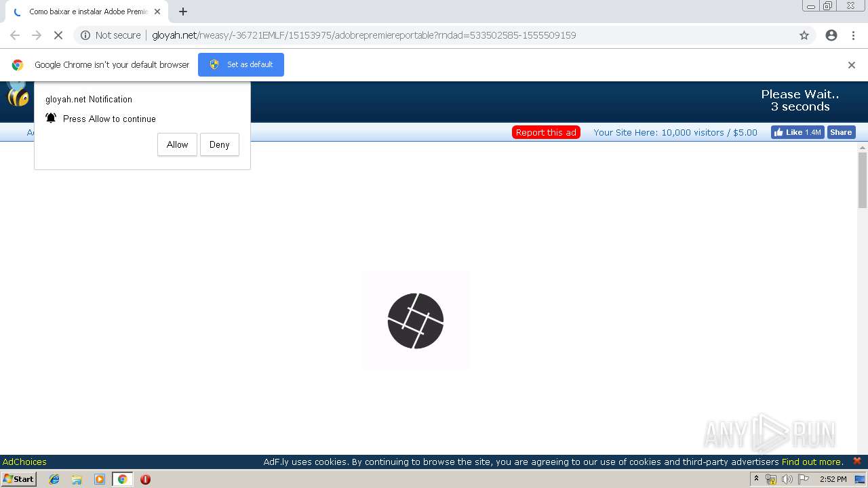Close the Como baixar e instalar tab
The height and width of the screenshot is (488, 868).
click(157, 12)
